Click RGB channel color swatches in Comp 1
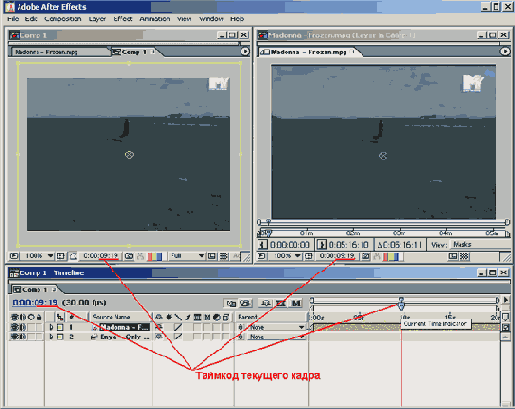Screen dimensions: 515x409 pyautogui.click(x=155, y=256)
